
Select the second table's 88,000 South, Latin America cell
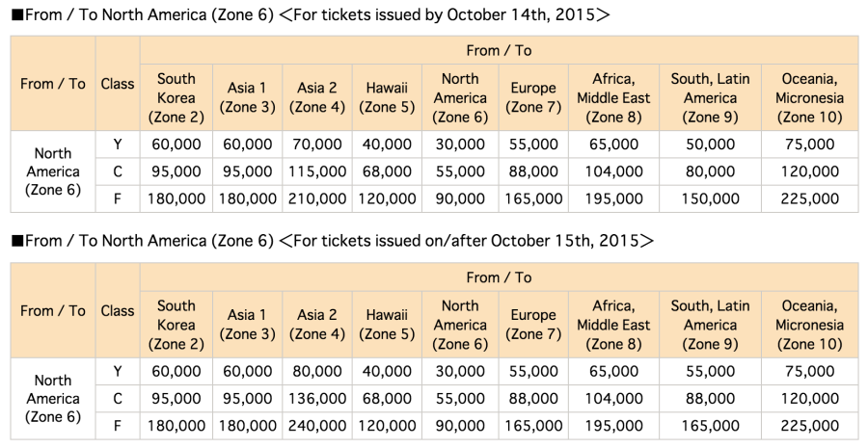click(x=709, y=399)
